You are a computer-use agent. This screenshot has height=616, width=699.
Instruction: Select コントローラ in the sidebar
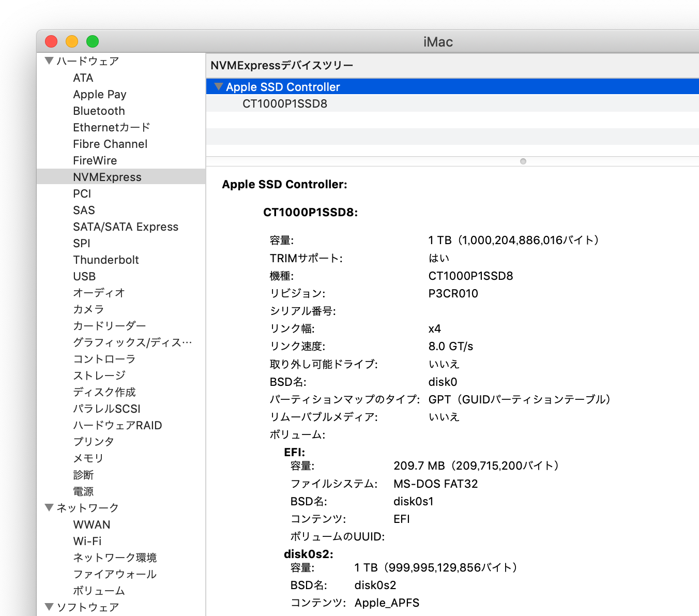[x=104, y=359]
